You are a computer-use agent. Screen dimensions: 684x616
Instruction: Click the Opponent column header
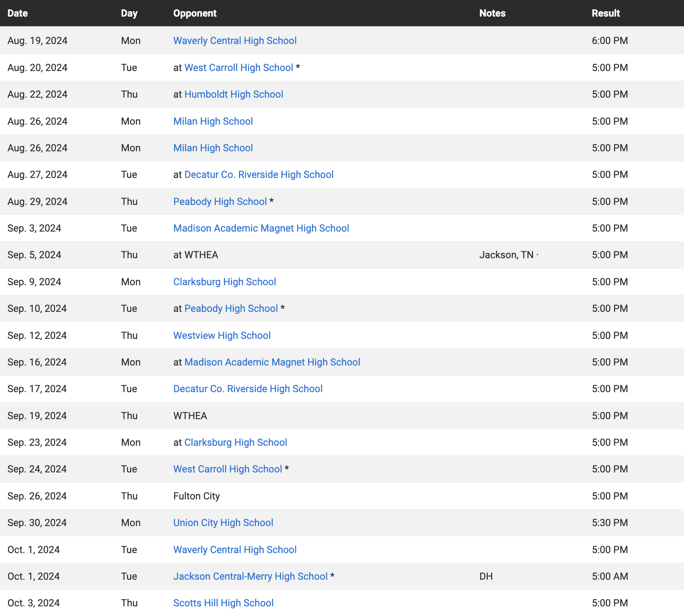[195, 13]
